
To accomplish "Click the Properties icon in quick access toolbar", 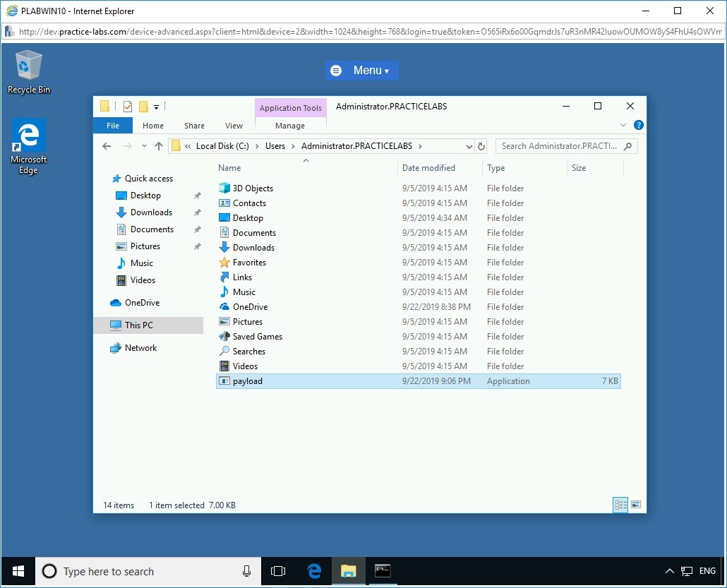I will click(x=128, y=107).
